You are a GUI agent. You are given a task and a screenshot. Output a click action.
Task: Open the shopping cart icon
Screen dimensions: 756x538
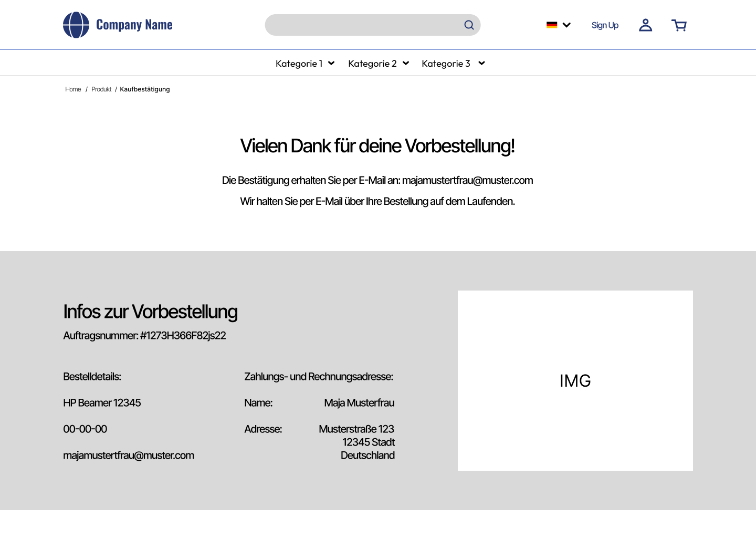679,25
